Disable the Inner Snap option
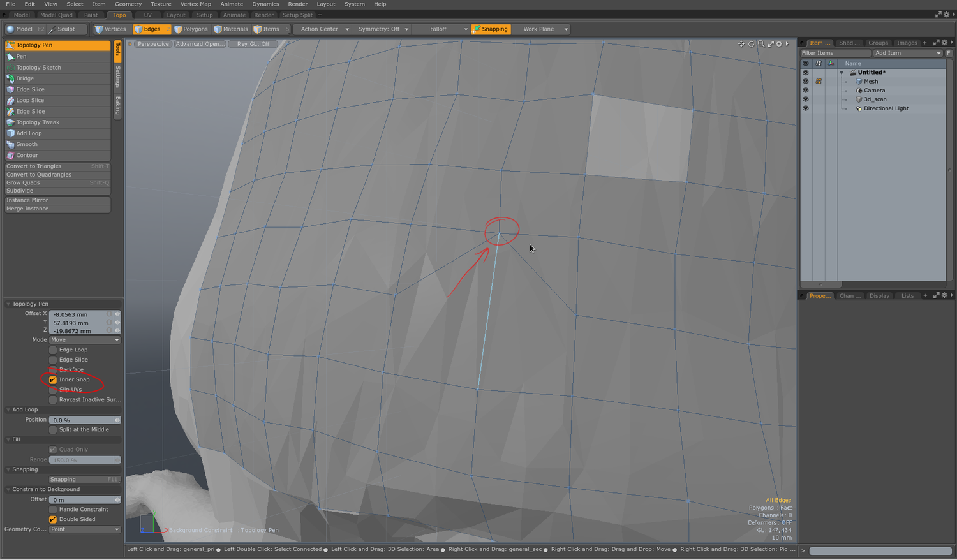Screen dimensions: 957x560 pos(53,379)
